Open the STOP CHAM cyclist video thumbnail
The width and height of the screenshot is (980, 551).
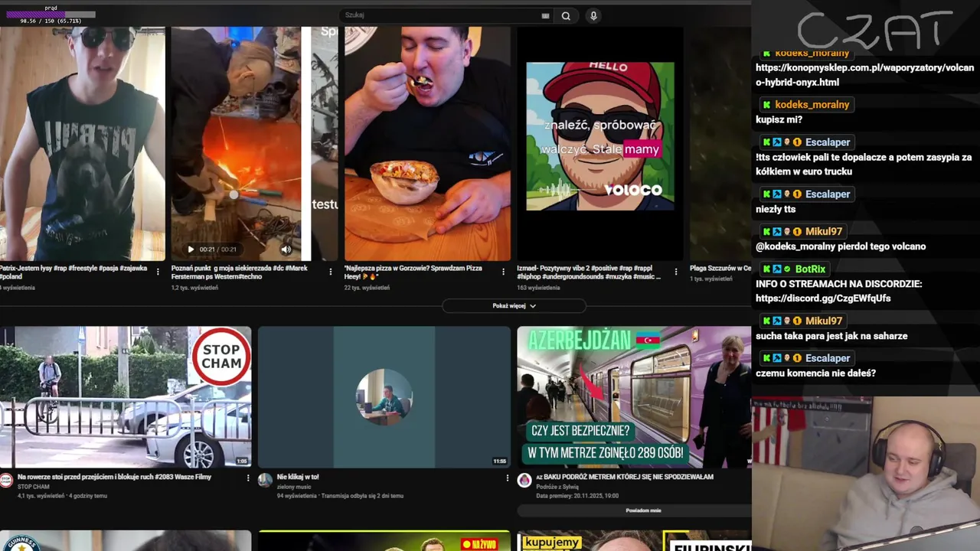126,397
